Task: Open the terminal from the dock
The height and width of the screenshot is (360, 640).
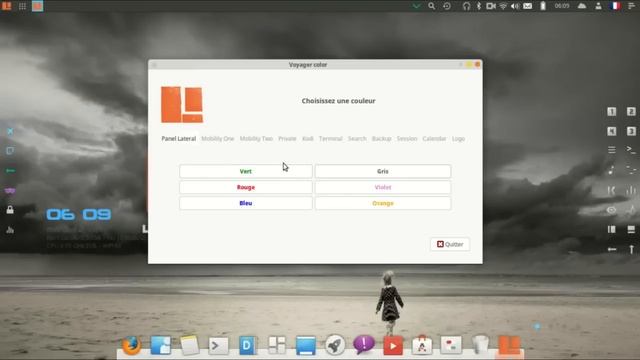Action: [218, 346]
